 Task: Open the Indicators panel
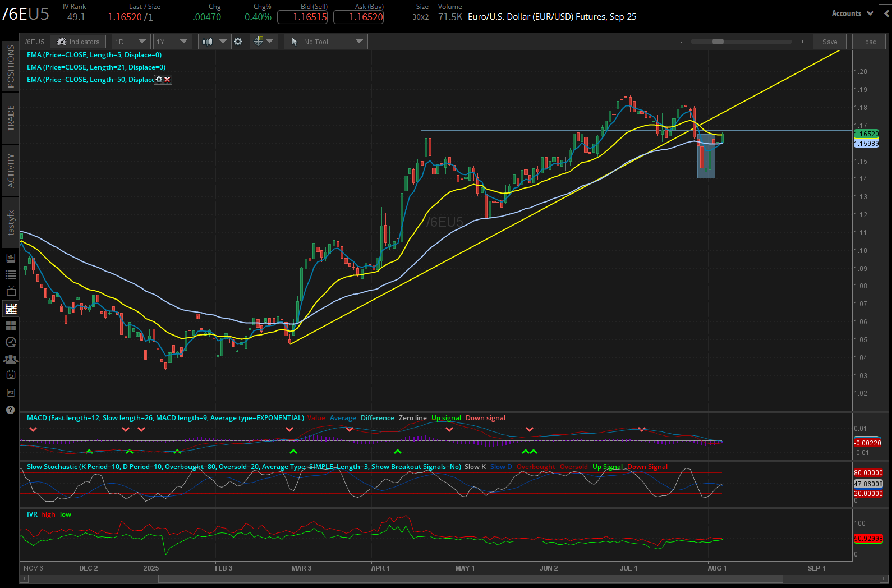coord(79,42)
